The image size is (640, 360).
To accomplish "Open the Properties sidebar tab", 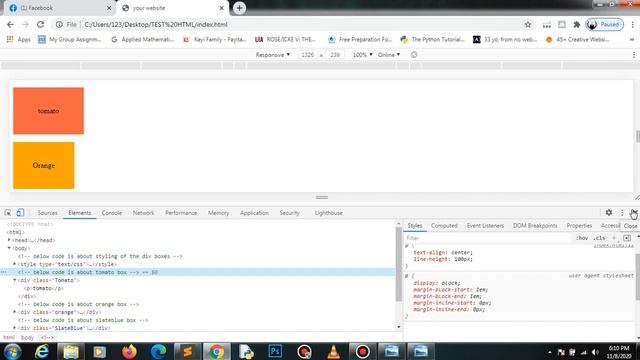I will [x=579, y=226].
